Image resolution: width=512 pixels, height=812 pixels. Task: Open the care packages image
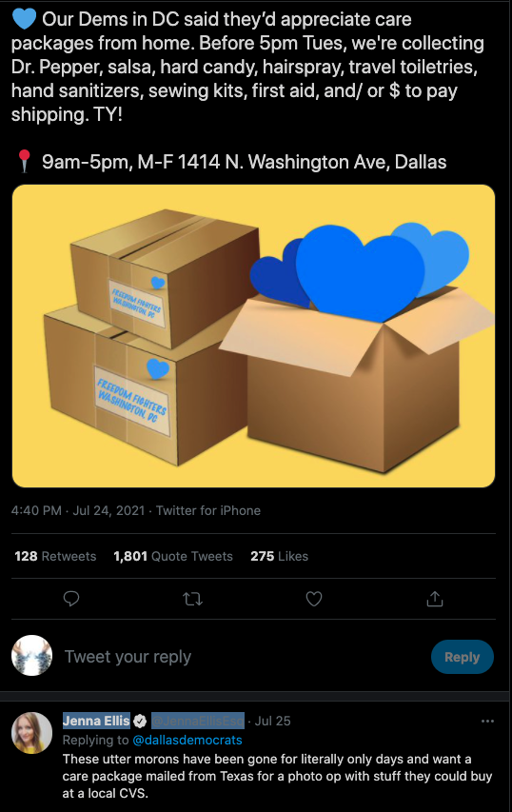254,336
